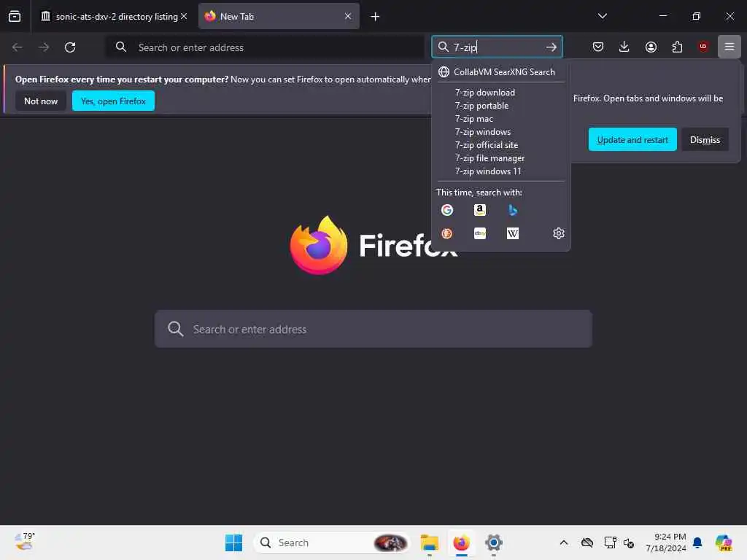Open the weather widget showing 79°
747x560 pixels.
[24, 542]
